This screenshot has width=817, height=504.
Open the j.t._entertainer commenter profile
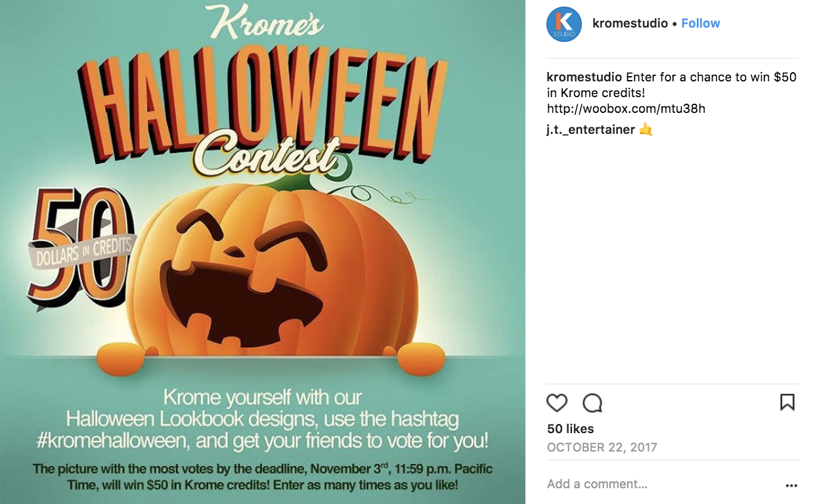[x=589, y=129]
